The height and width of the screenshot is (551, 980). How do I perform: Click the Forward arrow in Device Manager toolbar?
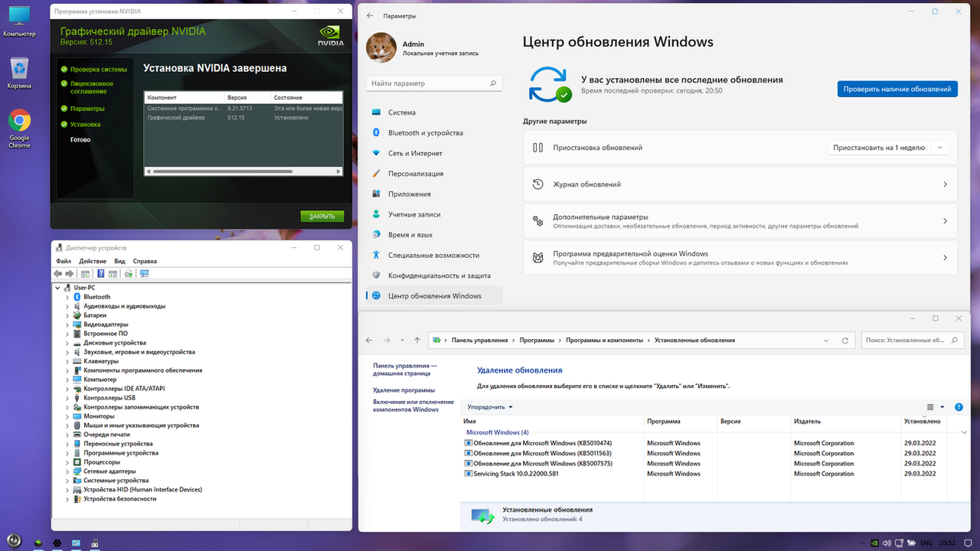click(x=70, y=273)
